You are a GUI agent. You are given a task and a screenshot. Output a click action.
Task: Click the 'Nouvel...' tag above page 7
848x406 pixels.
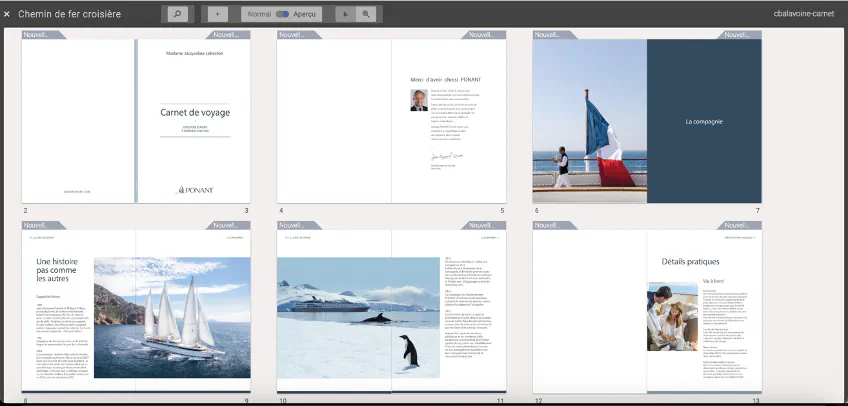point(741,34)
